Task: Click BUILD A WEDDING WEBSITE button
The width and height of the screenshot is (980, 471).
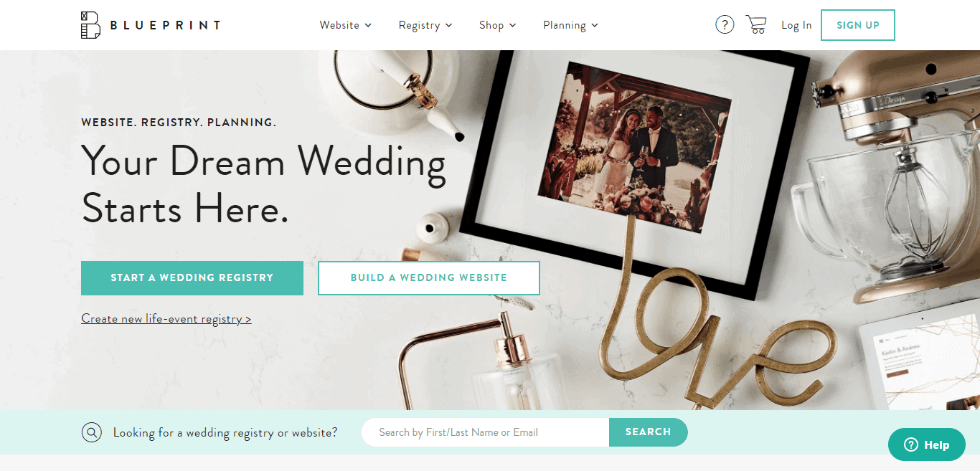Action: click(429, 278)
